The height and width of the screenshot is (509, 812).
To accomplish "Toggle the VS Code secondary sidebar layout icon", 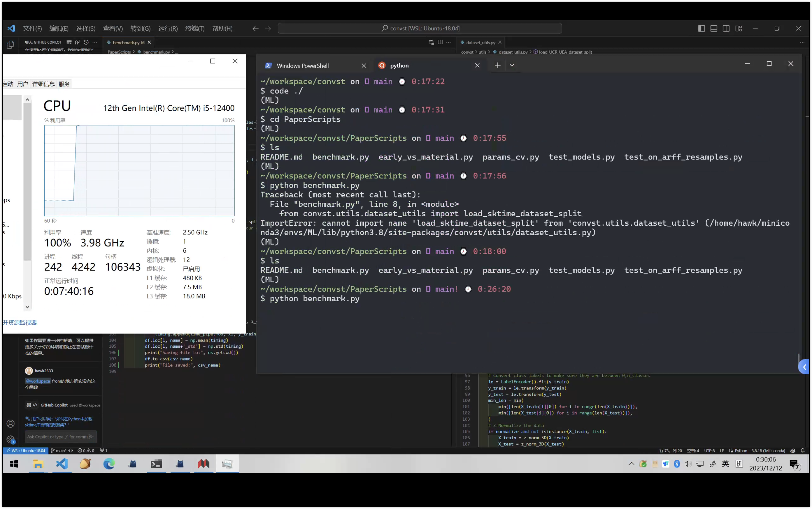I will click(x=726, y=29).
